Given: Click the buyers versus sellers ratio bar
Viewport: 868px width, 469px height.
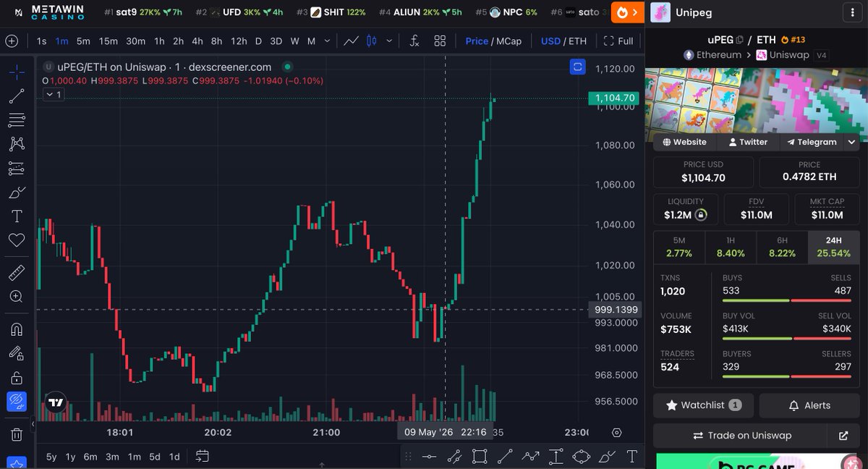Looking at the screenshot, I should pos(787,376).
